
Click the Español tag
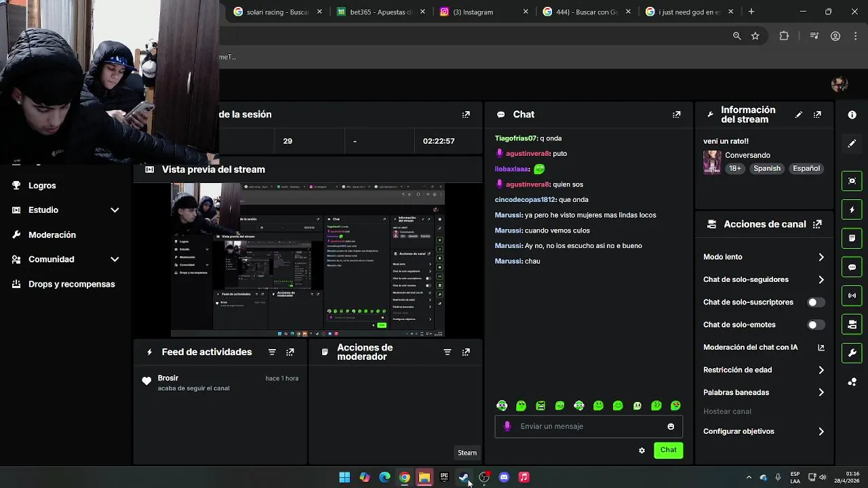click(806, 169)
